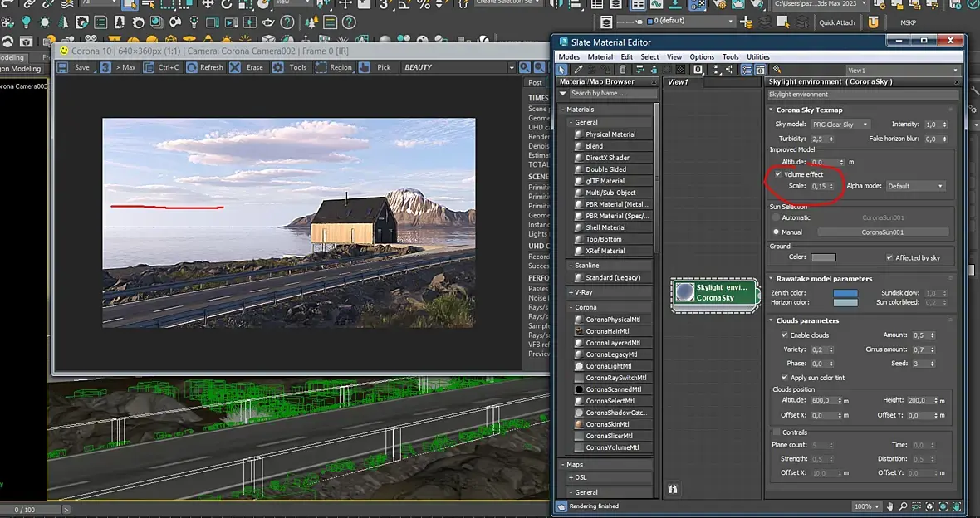This screenshot has width=980, height=518.
Task: Click the CoronaSun001 manual sun button
Action: [x=881, y=232]
